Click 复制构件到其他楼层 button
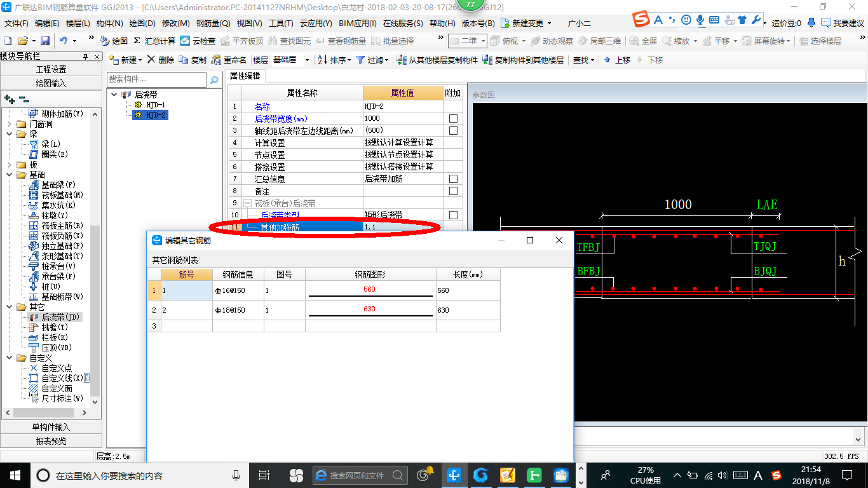 tap(523, 60)
